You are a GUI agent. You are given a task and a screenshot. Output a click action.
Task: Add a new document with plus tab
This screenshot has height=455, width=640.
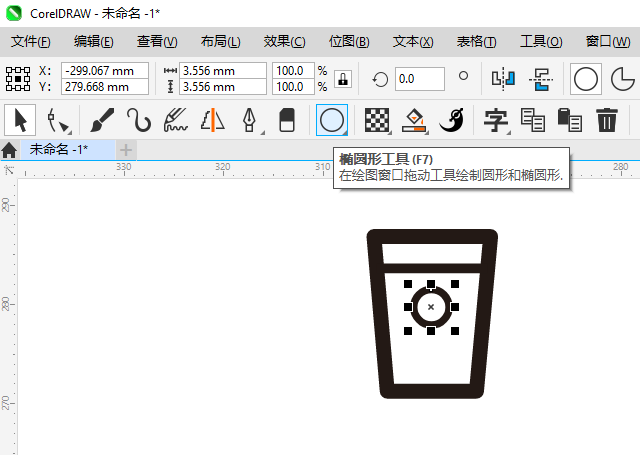click(x=126, y=150)
